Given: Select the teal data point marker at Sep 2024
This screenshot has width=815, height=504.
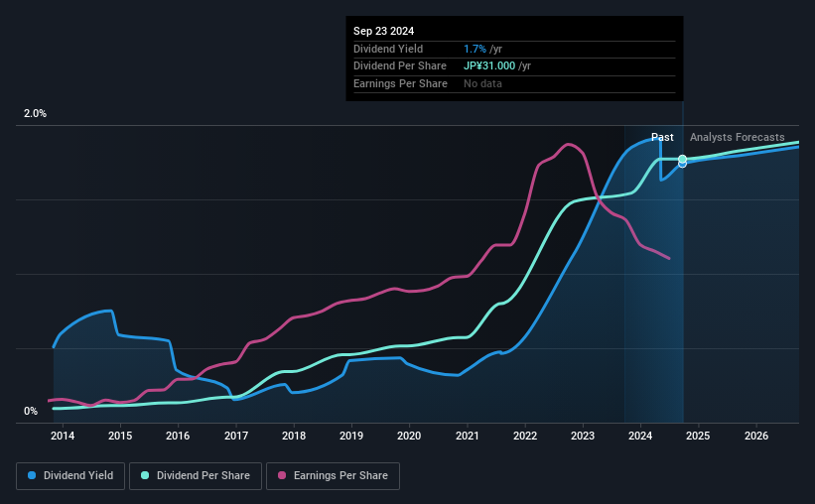Looking at the screenshot, I should tap(682, 159).
